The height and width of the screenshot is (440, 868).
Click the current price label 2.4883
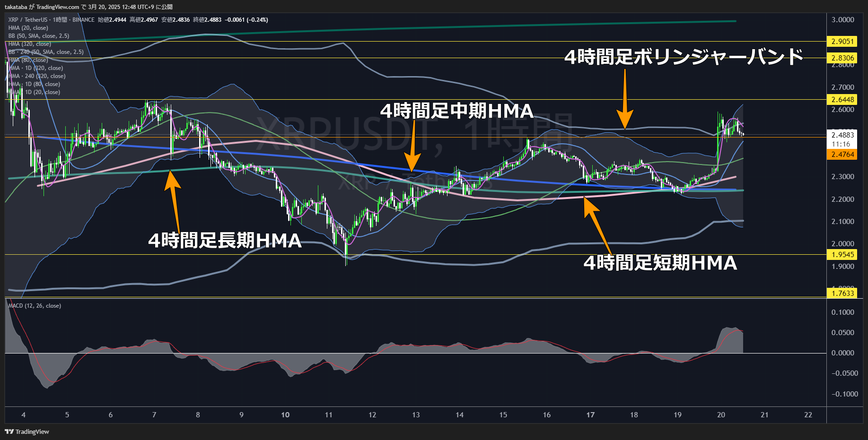click(842, 135)
